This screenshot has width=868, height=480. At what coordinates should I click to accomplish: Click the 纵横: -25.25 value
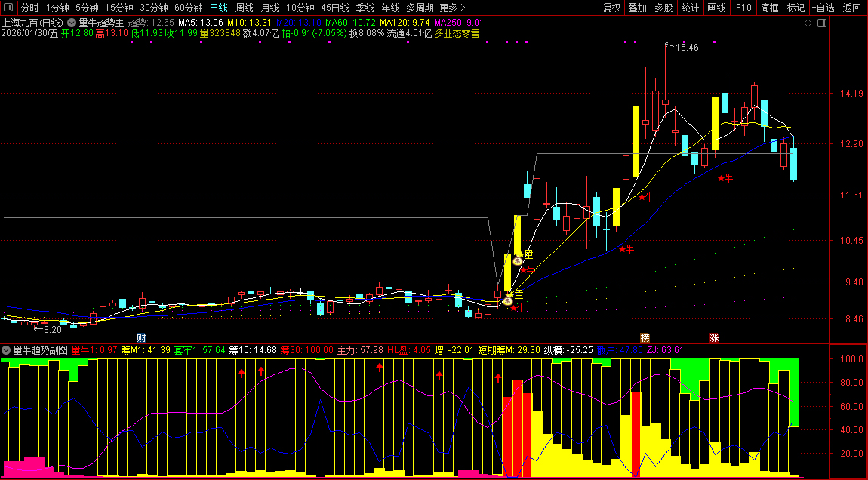point(568,350)
